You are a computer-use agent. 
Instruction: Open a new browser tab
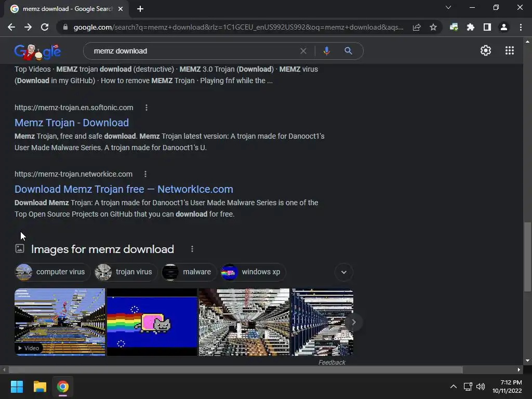[140, 9]
